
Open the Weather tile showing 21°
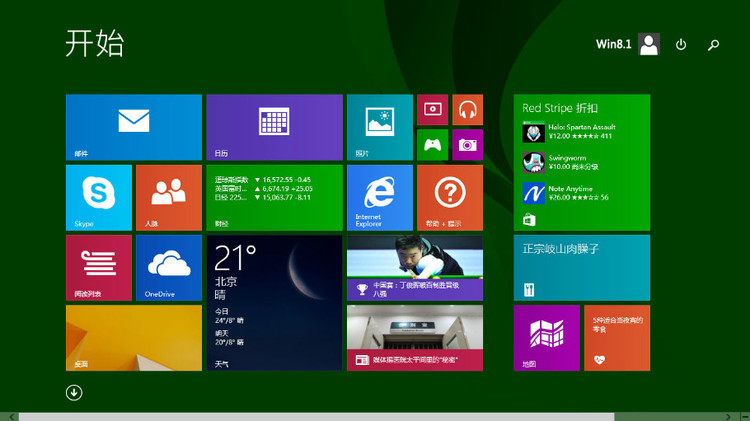pos(274,302)
